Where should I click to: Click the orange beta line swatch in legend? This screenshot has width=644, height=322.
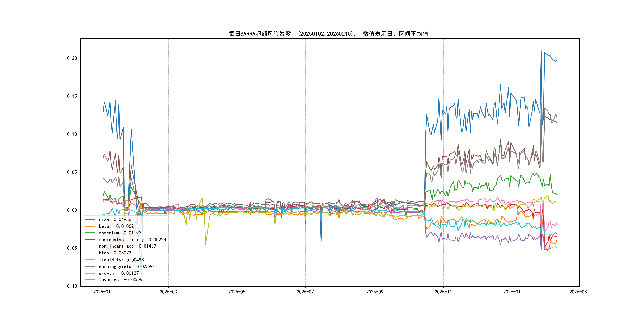tap(90, 226)
